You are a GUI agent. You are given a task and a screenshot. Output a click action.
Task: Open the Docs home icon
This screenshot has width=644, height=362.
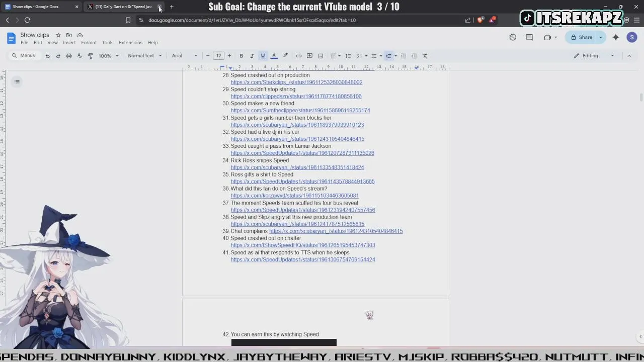11,38
